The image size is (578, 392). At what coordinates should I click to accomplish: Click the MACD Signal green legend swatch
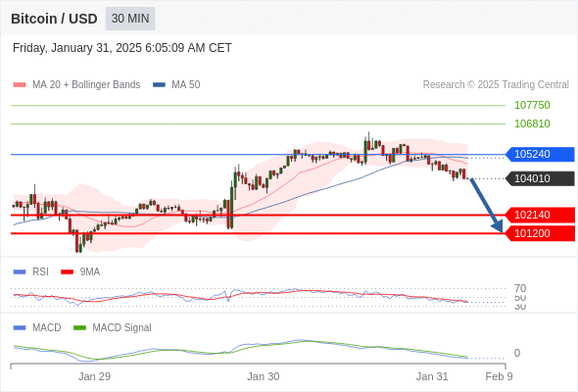(x=79, y=328)
